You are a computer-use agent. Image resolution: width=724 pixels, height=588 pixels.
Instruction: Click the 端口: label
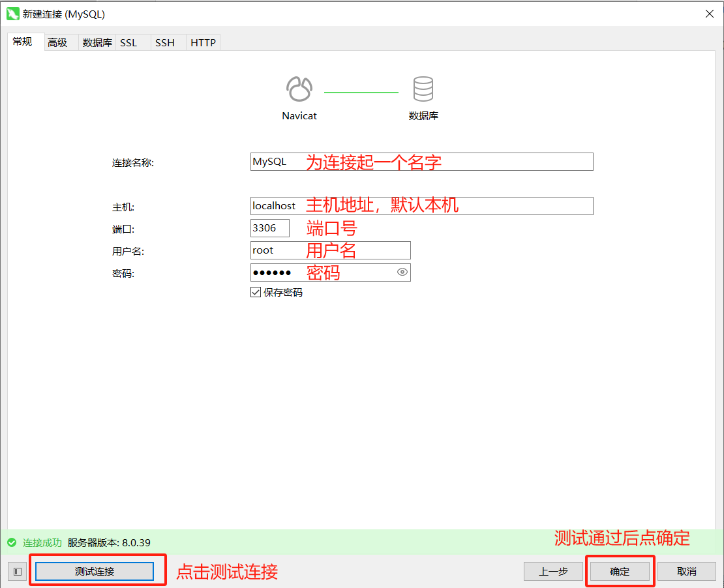123,229
